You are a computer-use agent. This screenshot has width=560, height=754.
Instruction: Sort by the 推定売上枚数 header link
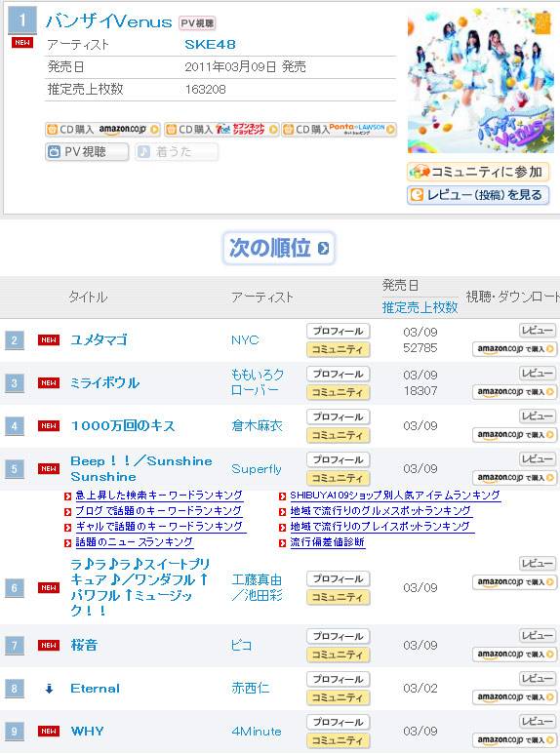[x=420, y=307]
